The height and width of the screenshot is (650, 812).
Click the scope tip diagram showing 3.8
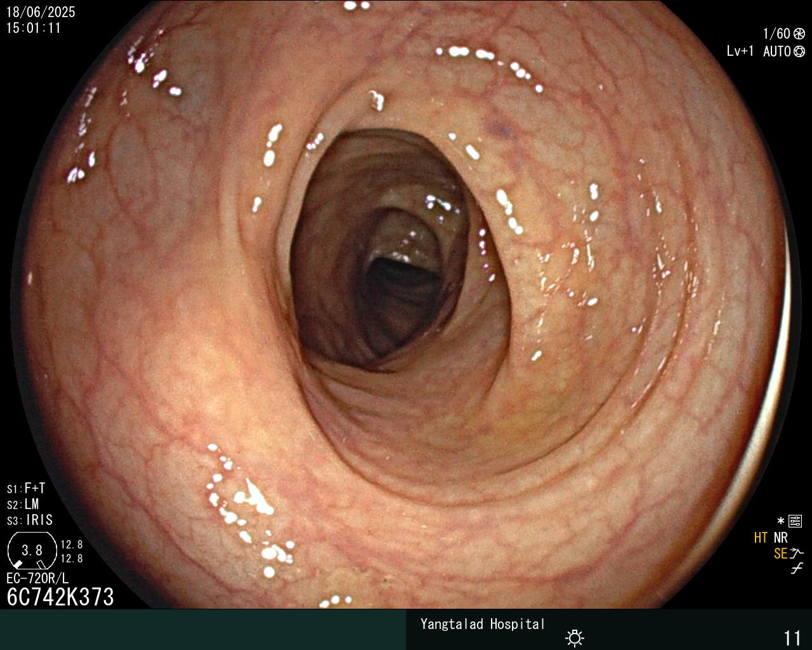point(32,550)
